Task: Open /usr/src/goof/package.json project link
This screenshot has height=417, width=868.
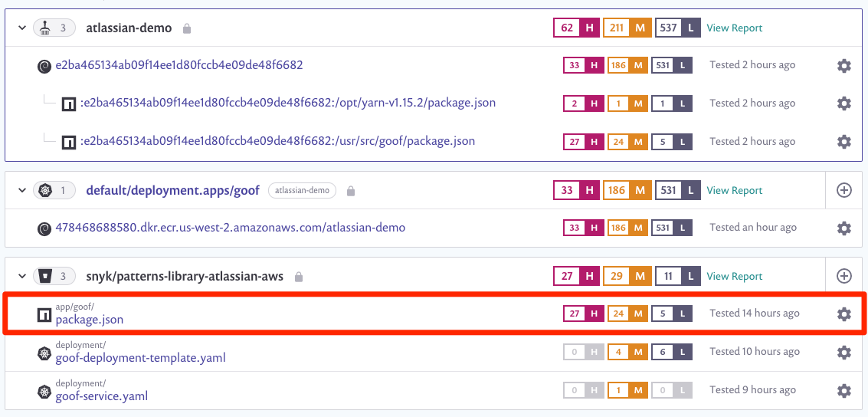Action: (277, 141)
